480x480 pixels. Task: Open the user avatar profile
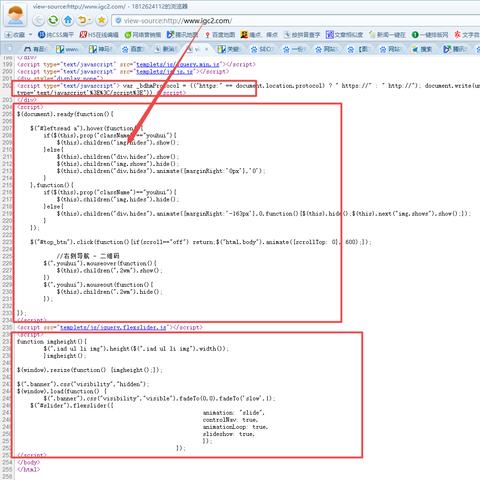15,14
